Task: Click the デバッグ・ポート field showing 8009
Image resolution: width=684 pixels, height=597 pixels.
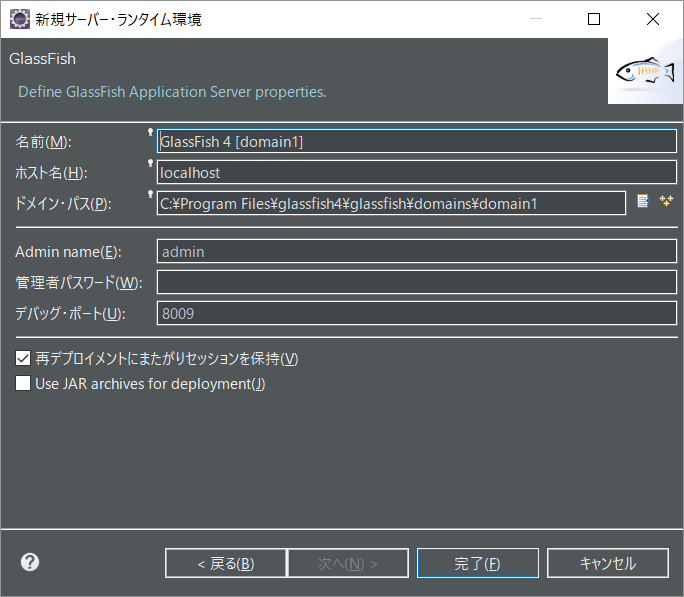Action: point(417,313)
